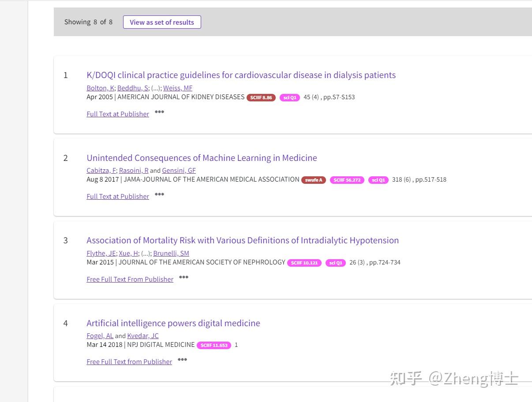Screen dimensions: 532x402
Task: Click the sci Q1 badge on JASN result
Action: click(336, 263)
